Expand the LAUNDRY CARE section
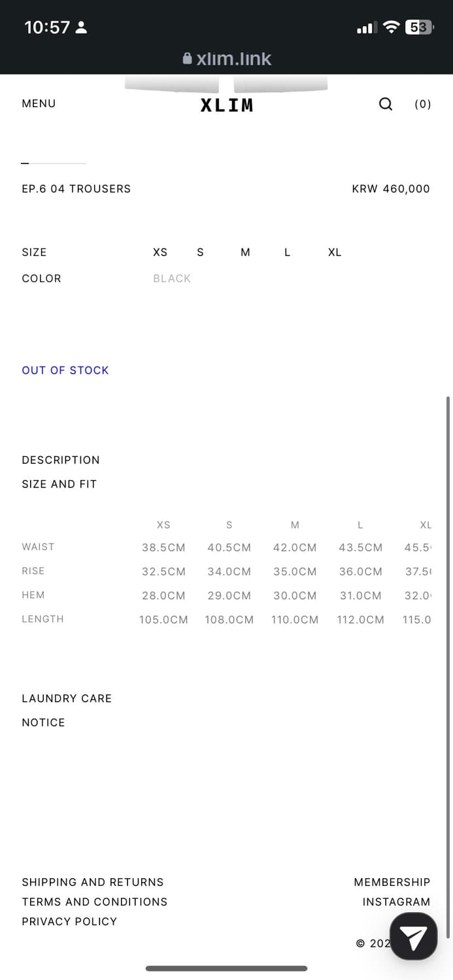 click(67, 698)
